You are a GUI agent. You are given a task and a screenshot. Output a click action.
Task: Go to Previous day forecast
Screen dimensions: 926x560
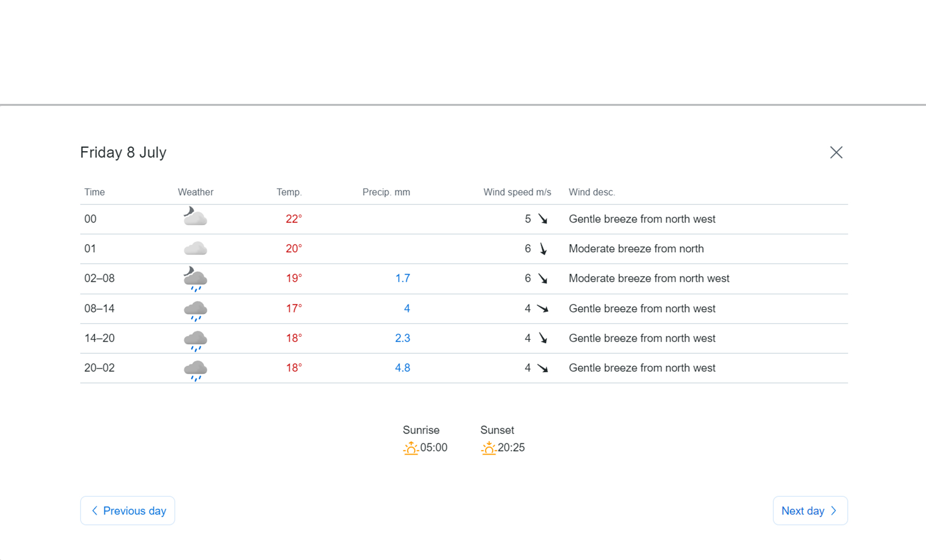128,511
